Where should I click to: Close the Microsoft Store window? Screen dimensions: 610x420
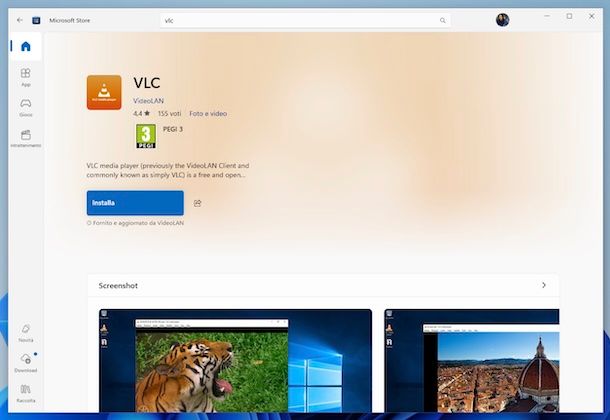pos(591,16)
